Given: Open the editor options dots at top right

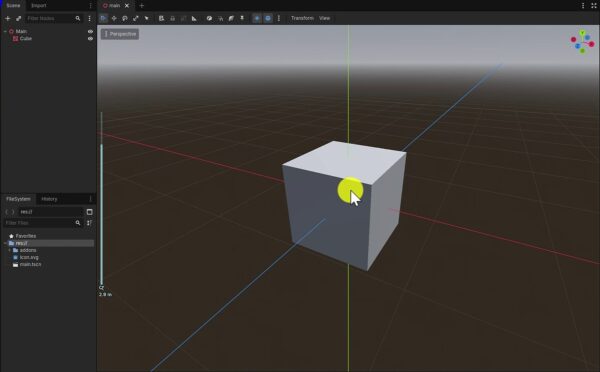Looking at the screenshot, I should click(x=583, y=5).
